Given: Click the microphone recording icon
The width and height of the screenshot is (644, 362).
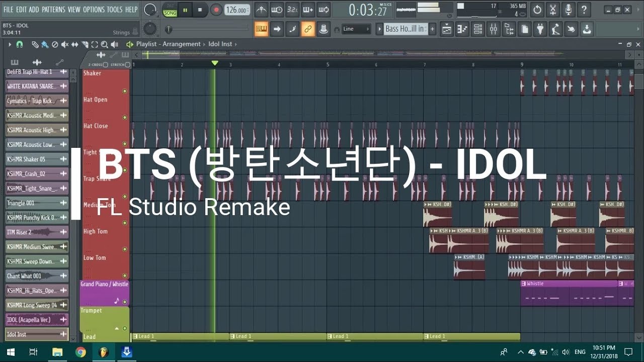Looking at the screenshot, I should [x=569, y=10].
